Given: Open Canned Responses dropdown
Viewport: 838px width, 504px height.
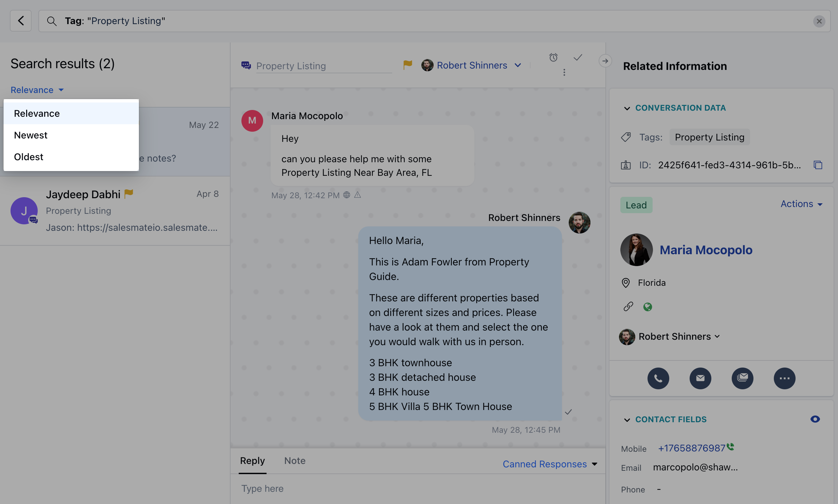Looking at the screenshot, I should (x=550, y=464).
